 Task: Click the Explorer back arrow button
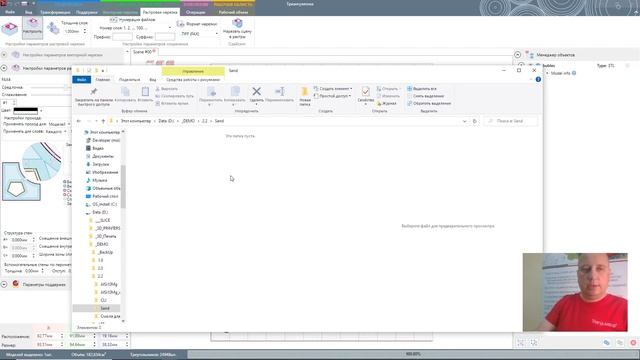tap(79, 121)
